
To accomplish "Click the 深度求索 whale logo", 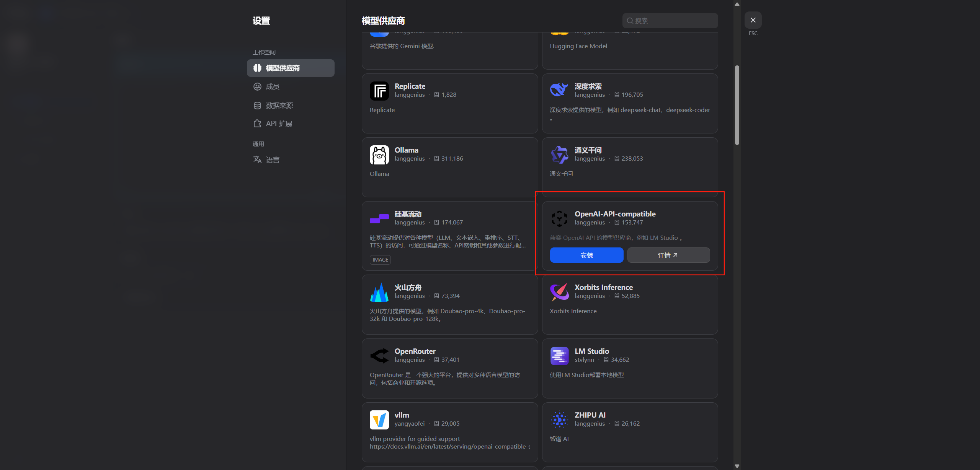I will (559, 90).
